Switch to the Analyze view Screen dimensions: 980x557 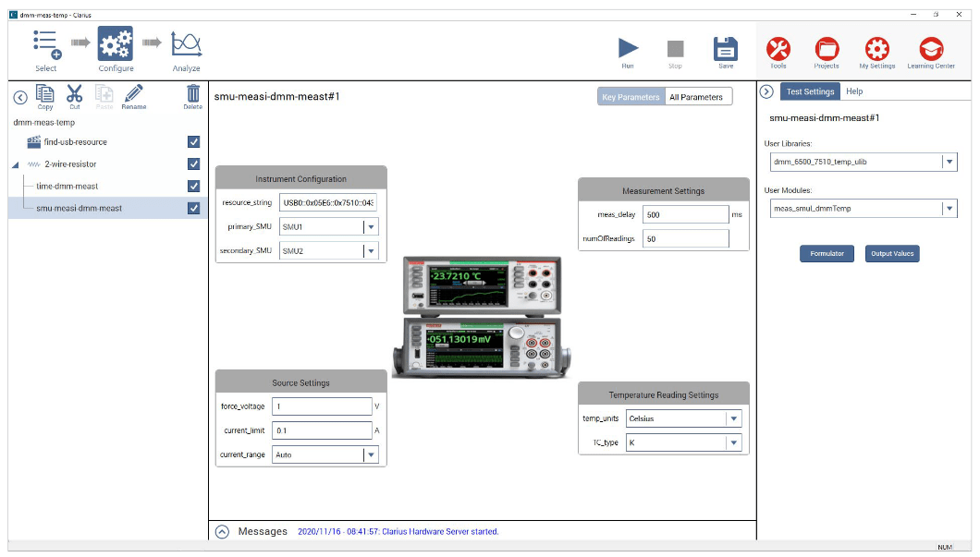click(x=186, y=46)
